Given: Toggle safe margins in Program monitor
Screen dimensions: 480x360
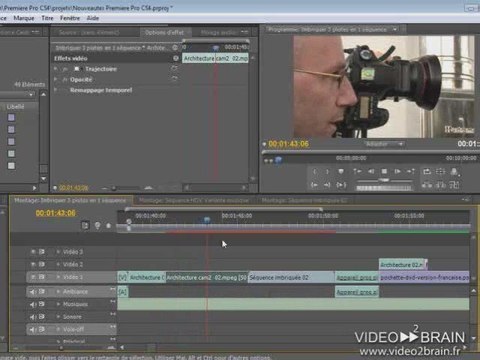Looking at the screenshot, I should pos(440,171).
